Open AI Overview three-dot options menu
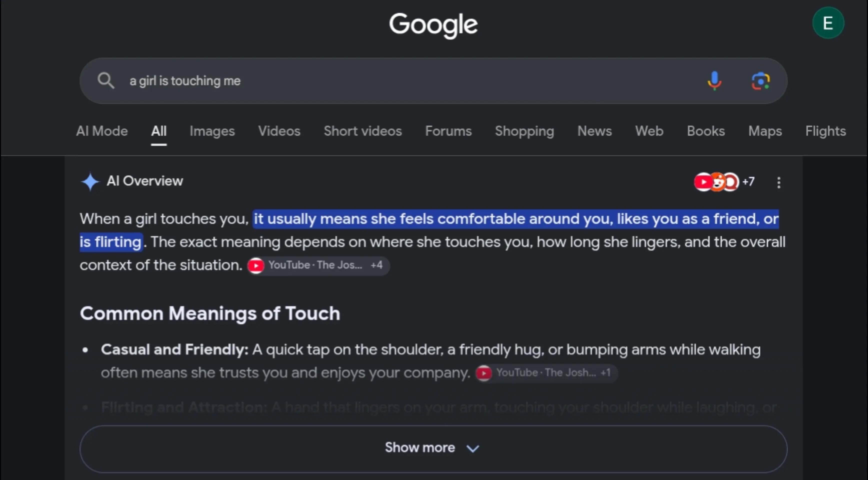 778,182
